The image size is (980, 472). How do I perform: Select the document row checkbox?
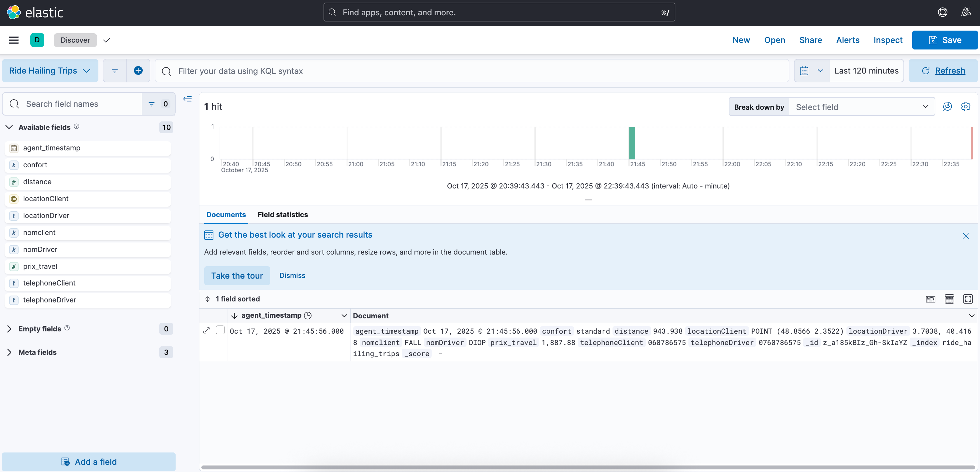(x=220, y=330)
